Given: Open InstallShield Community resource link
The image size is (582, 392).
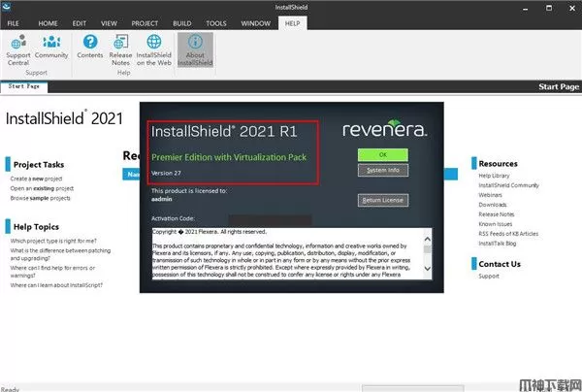Looking at the screenshot, I should (x=509, y=185).
